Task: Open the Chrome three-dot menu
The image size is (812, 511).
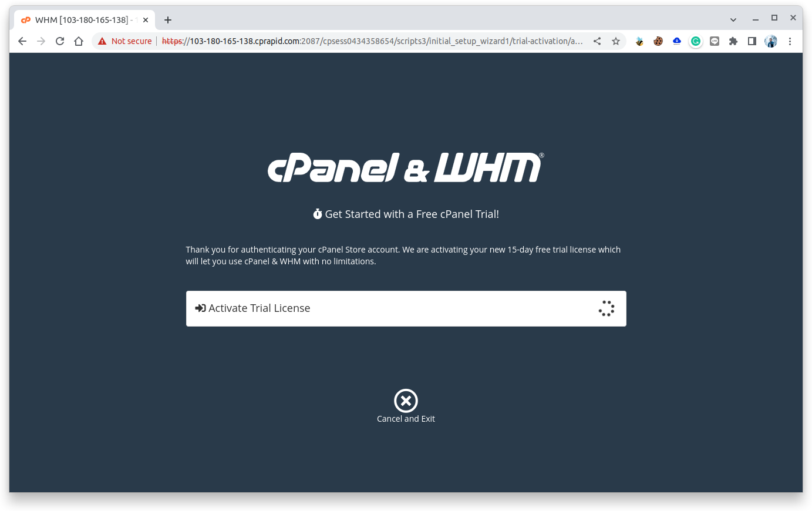Action: point(790,41)
